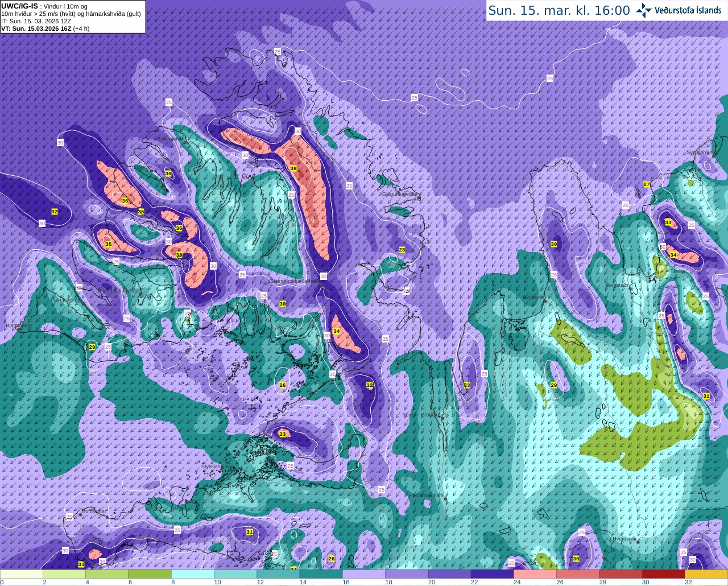The width and height of the screenshot is (728, 586).
Task: Click the '10m hviður > 25 m/s' description line
Action: click(71, 14)
